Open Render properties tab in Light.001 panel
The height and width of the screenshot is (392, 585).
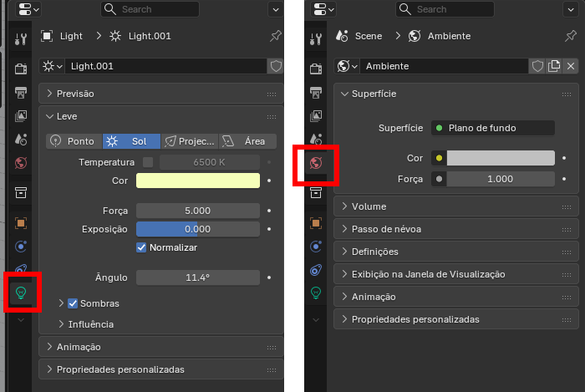(x=21, y=69)
